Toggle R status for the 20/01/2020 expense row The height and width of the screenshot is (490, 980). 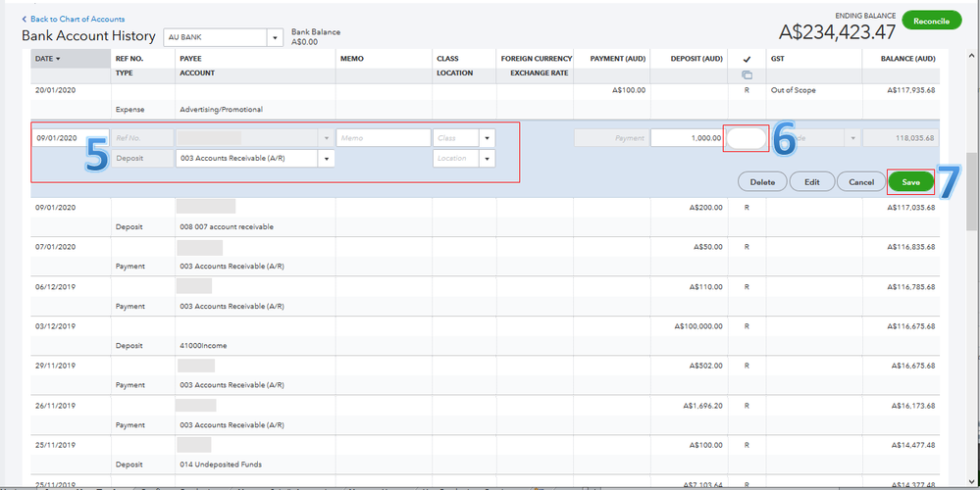point(747,90)
